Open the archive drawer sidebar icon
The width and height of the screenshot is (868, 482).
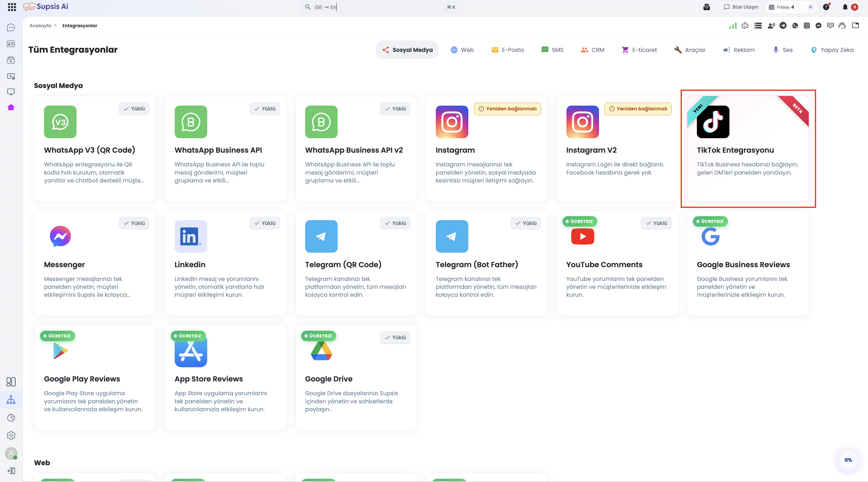(11, 60)
